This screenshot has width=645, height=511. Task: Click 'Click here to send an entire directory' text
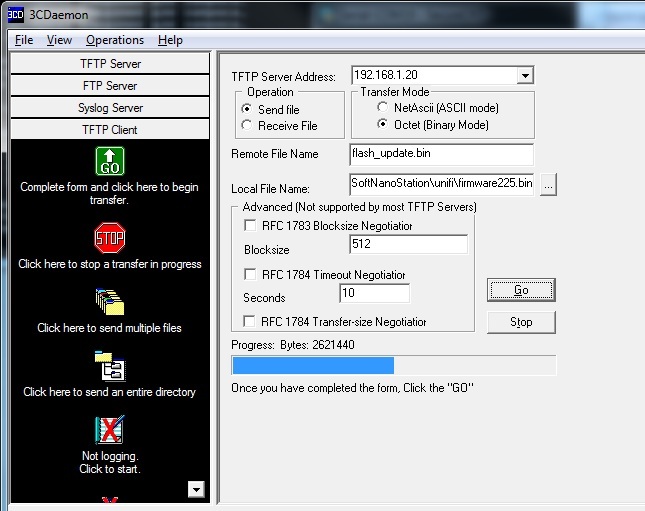pyautogui.click(x=109, y=392)
